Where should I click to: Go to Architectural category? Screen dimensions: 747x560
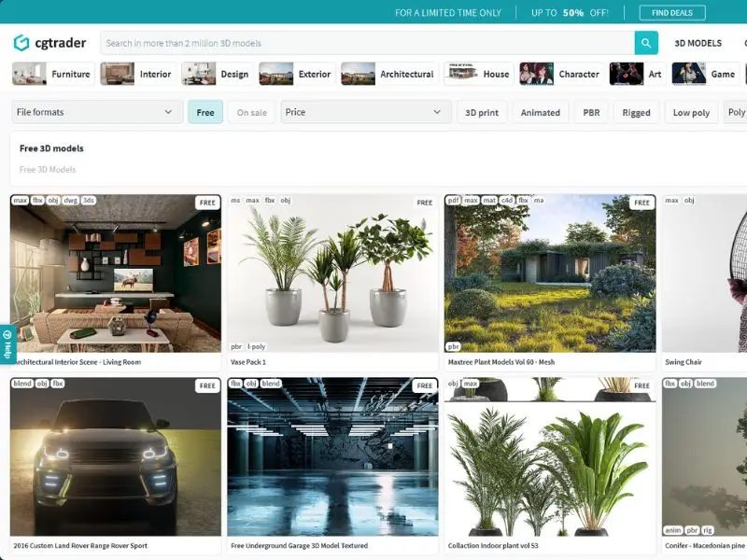(389, 74)
